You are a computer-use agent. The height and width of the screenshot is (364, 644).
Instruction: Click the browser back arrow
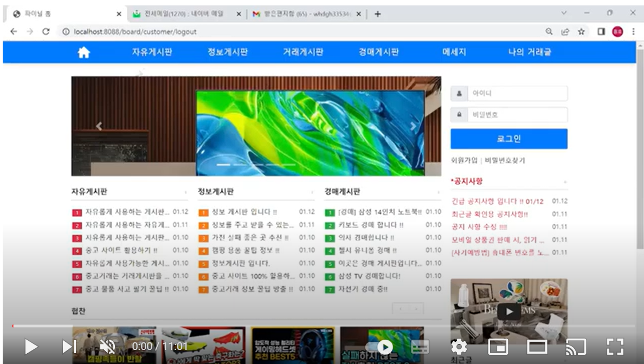14,31
